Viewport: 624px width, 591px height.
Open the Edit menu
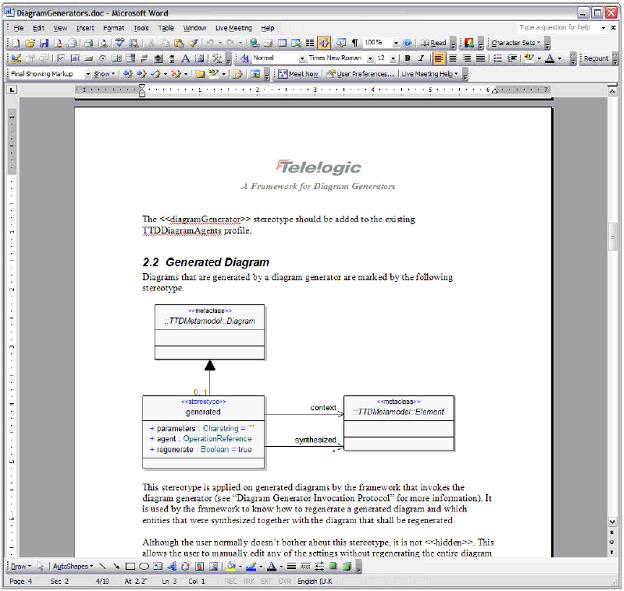pos(38,28)
